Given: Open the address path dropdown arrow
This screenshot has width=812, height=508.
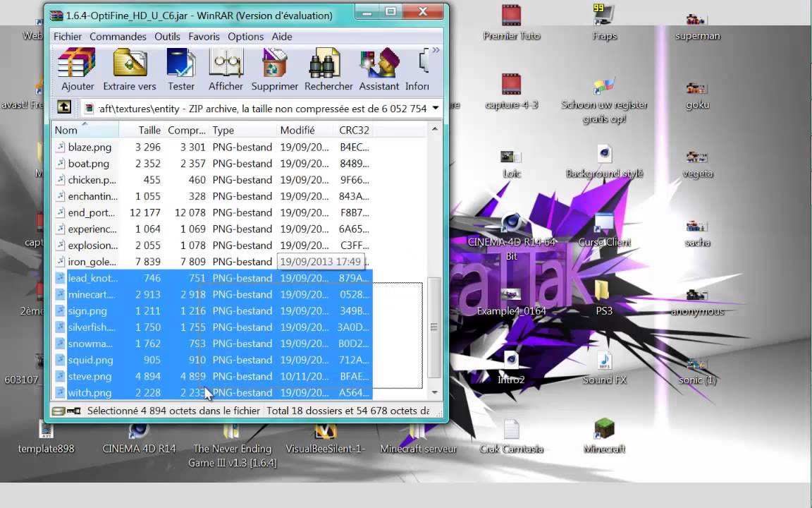Looking at the screenshot, I should click(x=436, y=109).
